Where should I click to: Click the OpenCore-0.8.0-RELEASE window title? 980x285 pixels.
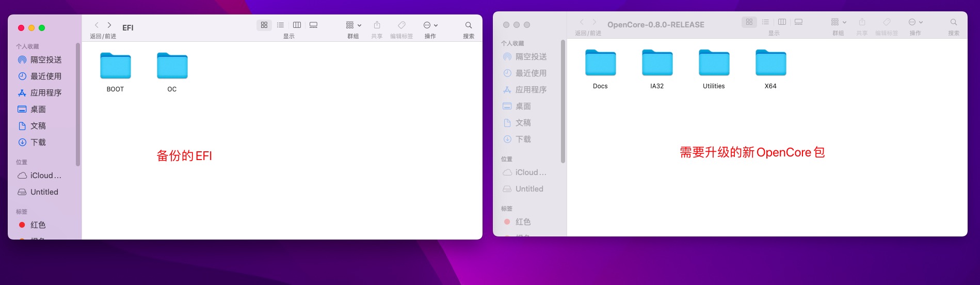(x=655, y=25)
